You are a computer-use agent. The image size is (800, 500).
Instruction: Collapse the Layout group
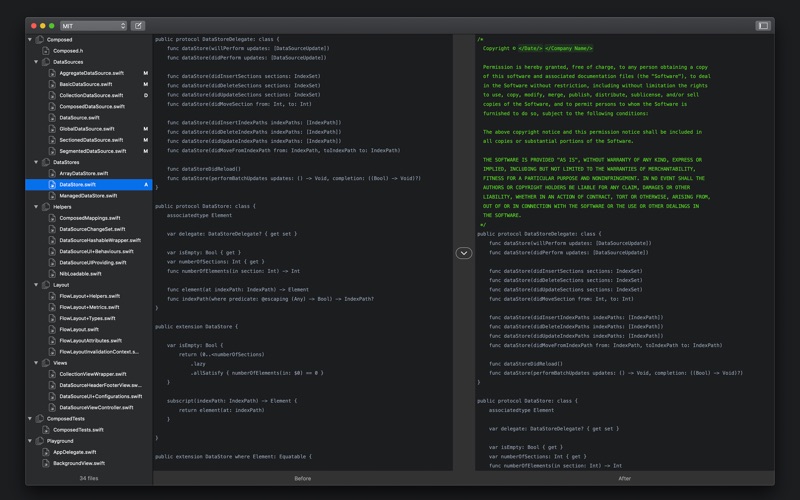point(36,285)
